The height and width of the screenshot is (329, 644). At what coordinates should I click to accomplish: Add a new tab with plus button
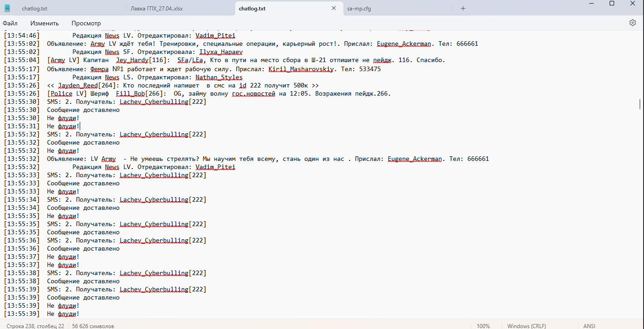pyautogui.click(x=463, y=8)
